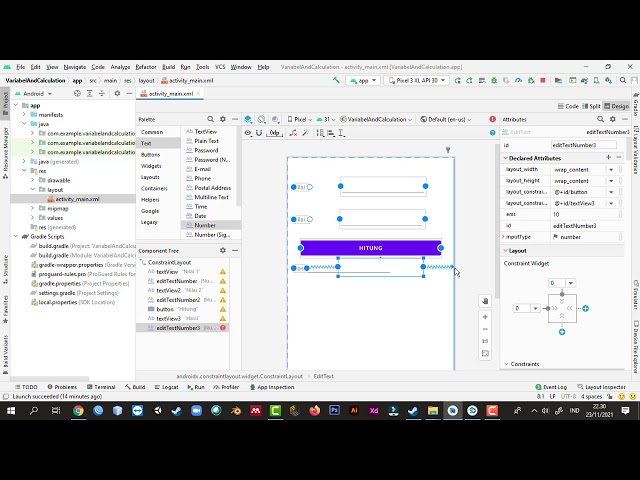This screenshot has width=640, height=480.
Task: Open Project panel settings gear
Action: [x=117, y=93]
